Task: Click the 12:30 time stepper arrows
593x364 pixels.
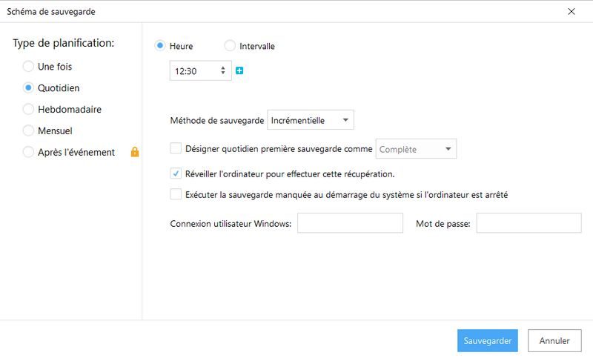Action: [223, 71]
